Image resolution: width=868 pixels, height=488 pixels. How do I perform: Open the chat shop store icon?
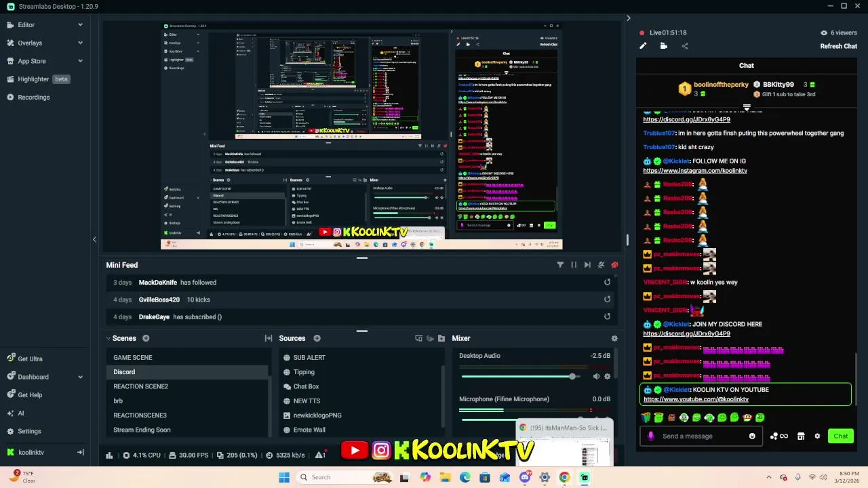[x=801, y=436]
